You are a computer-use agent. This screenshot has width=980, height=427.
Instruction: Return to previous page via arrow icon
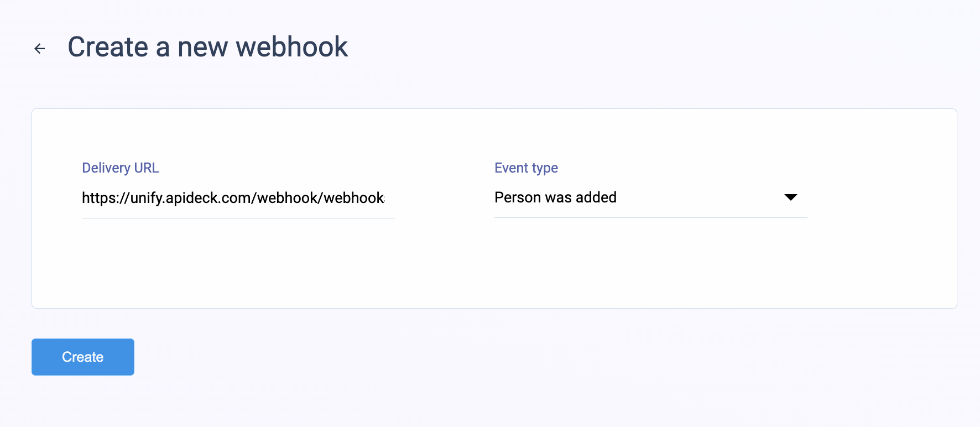point(39,48)
